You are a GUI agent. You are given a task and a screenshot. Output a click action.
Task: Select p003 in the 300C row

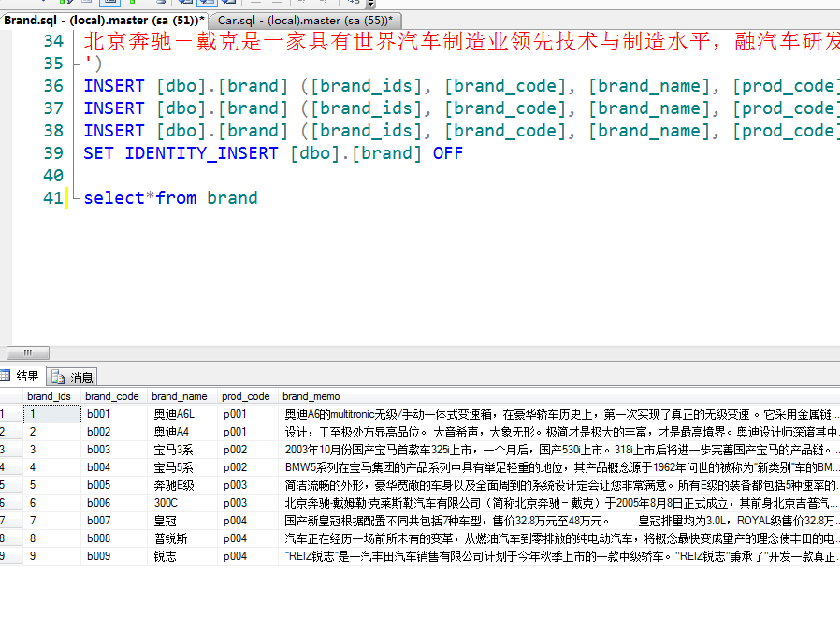[248, 503]
